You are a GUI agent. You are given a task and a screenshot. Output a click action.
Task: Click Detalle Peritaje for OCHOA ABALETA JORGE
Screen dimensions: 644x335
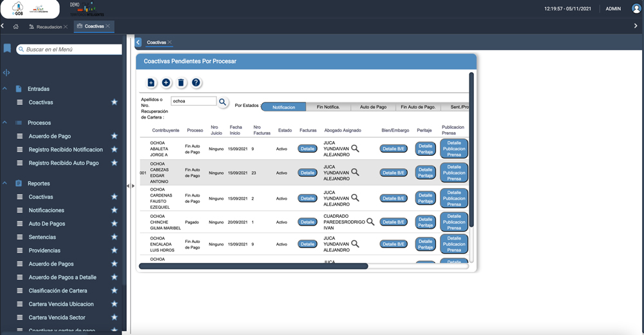(x=425, y=149)
